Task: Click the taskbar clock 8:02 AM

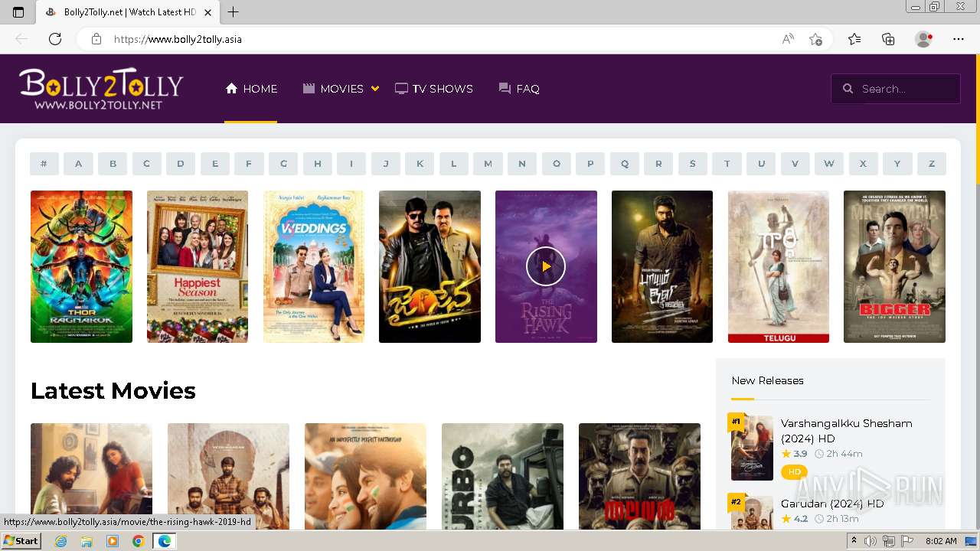Action: tap(940, 541)
